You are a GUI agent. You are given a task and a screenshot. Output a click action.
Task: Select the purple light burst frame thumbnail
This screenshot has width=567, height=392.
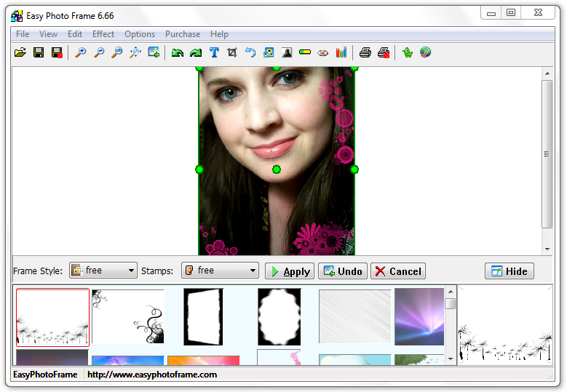[419, 317]
